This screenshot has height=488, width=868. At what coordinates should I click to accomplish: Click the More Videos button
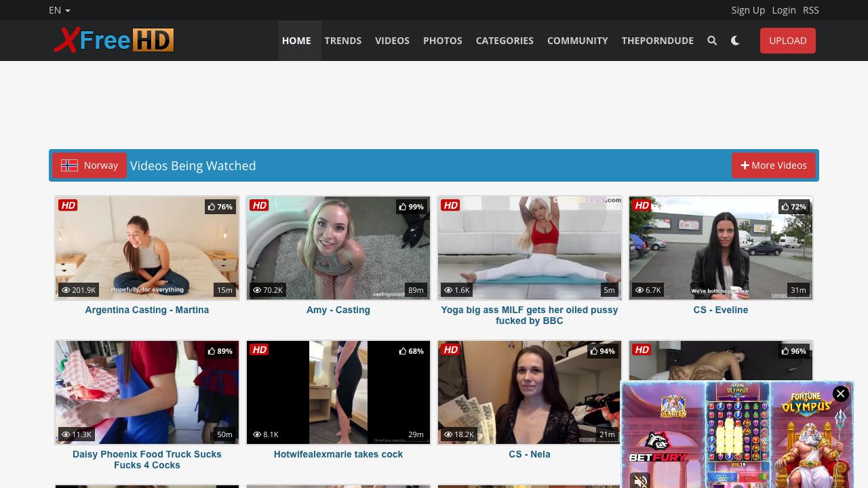(774, 165)
